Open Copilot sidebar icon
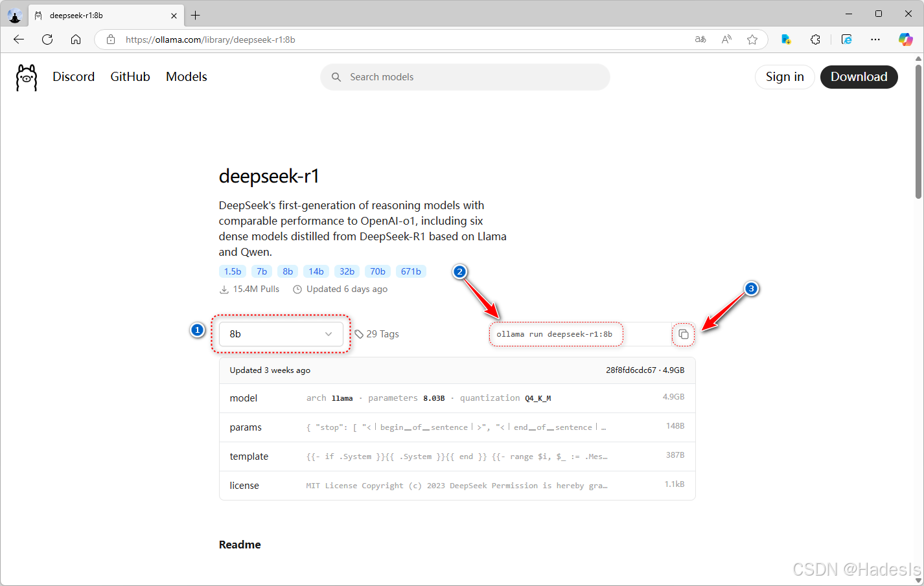Screen dimensions: 924x586 coord(905,39)
